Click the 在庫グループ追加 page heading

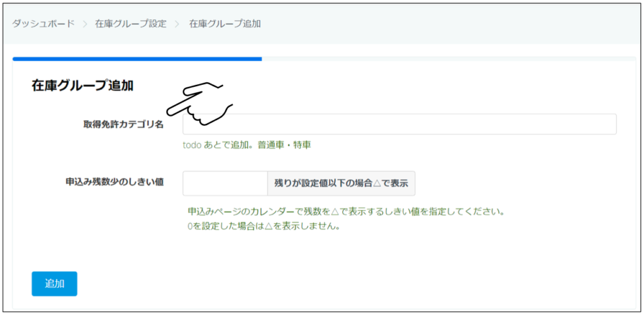point(82,86)
